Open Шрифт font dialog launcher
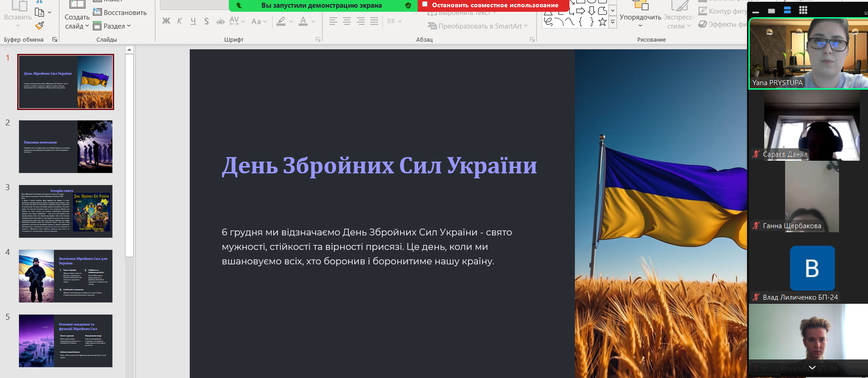The width and height of the screenshot is (868, 378). click(x=318, y=39)
